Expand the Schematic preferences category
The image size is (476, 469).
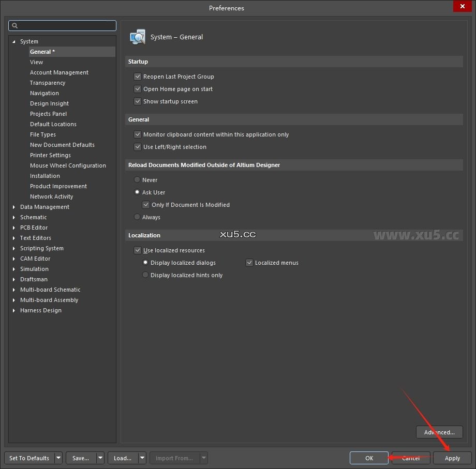point(13,217)
